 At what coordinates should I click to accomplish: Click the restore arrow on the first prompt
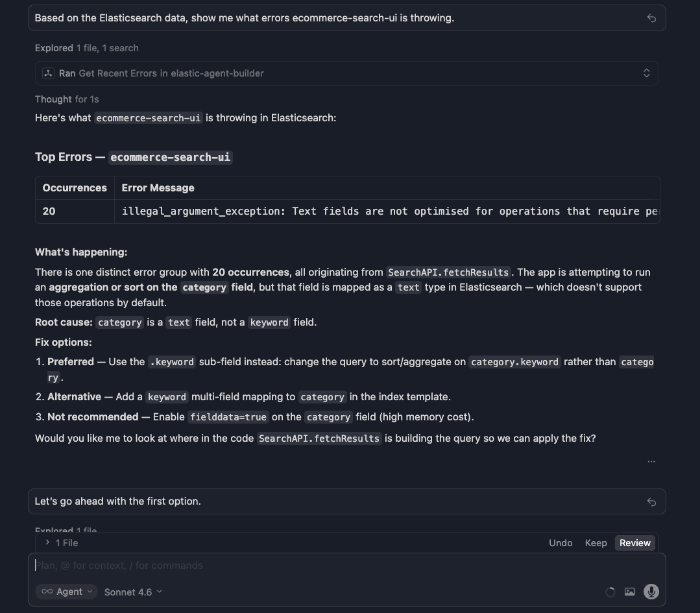point(651,18)
